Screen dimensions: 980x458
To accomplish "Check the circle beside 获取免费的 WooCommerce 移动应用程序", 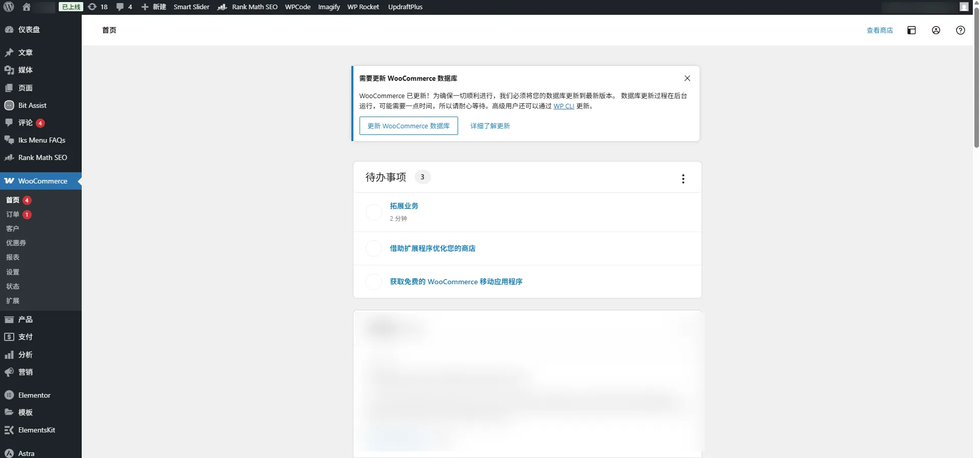I will [x=374, y=282].
